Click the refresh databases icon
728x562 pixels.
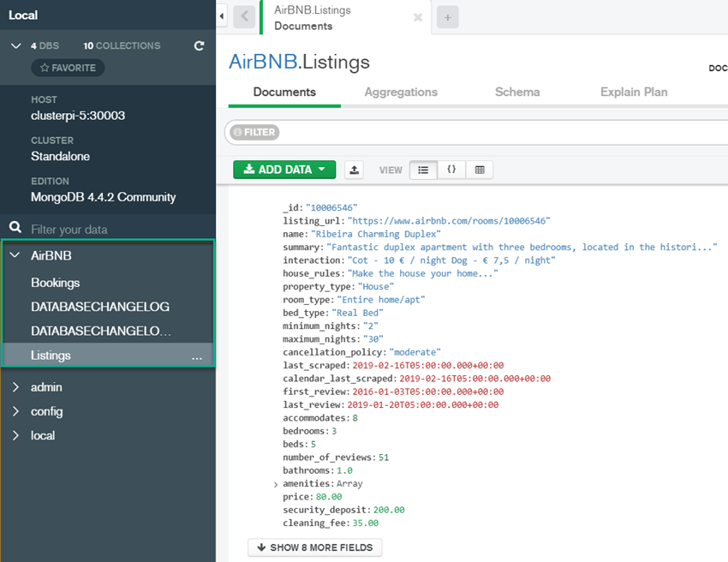(x=200, y=45)
